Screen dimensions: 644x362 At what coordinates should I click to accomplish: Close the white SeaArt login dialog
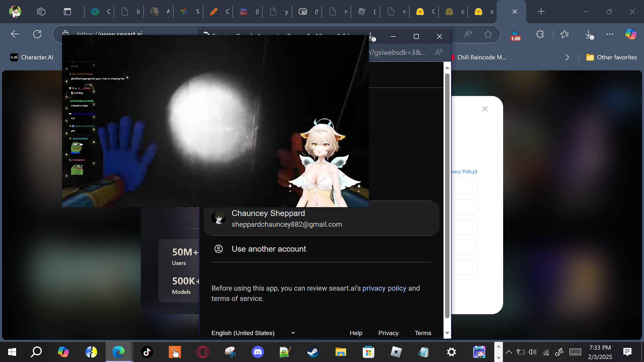click(x=485, y=109)
